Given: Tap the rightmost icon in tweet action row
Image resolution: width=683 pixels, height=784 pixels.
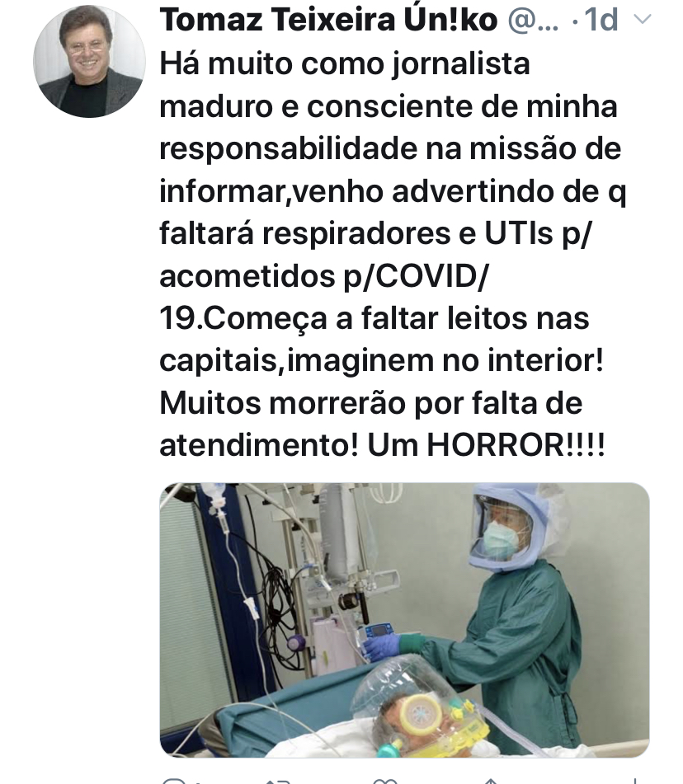Looking at the screenshot, I should point(634,781).
